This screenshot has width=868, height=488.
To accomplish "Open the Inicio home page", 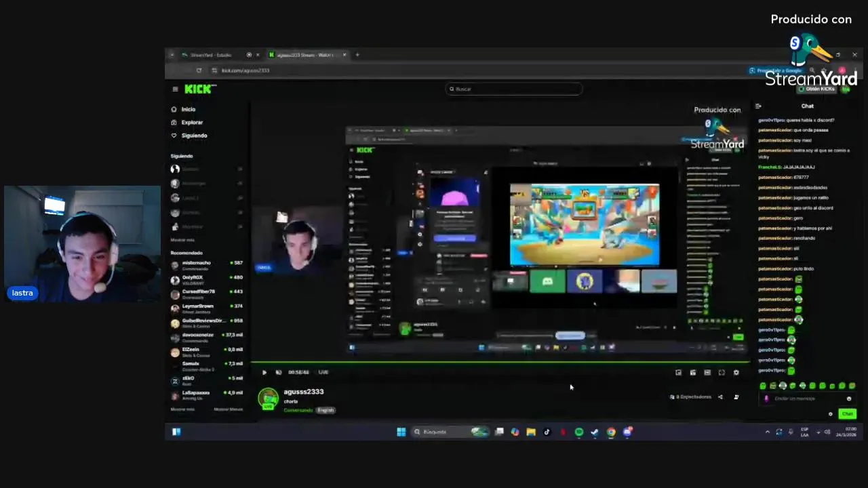I will pos(183,109).
